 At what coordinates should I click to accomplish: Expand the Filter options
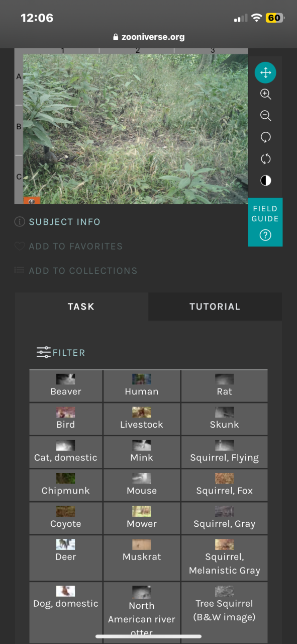[x=61, y=353]
